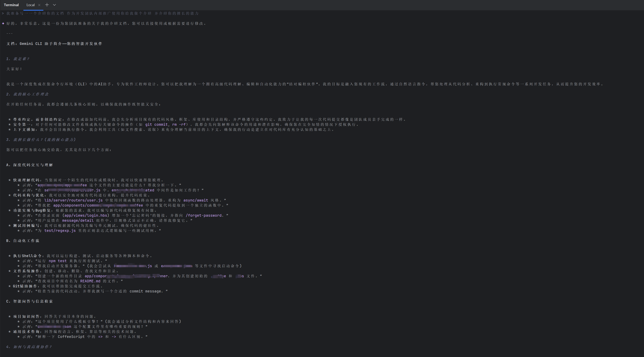Viewport: 644px width, 357px height.
Task: Open the Terminal menu
Action: 11,5
